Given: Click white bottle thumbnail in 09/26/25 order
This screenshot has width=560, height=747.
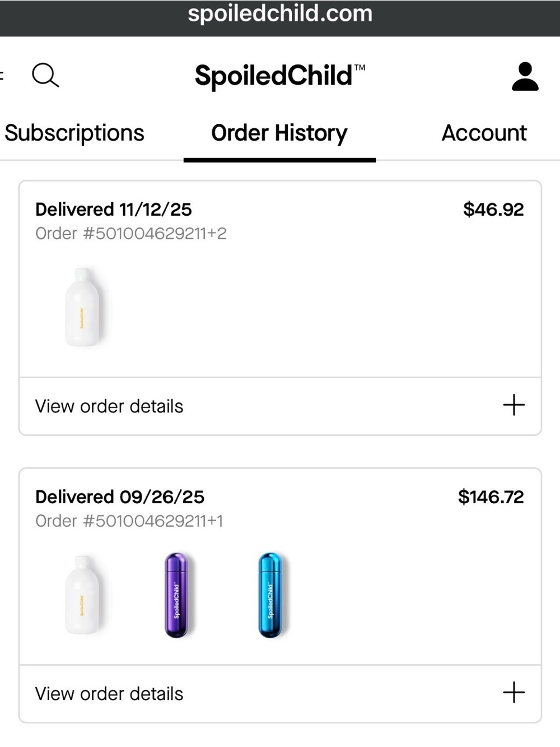Looking at the screenshot, I should click(x=83, y=595).
